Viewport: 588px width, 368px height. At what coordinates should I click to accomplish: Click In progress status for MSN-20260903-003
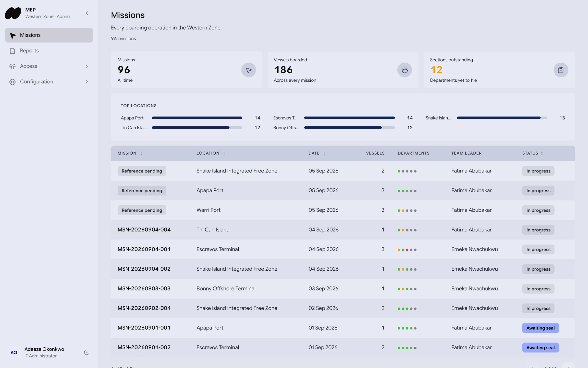pyautogui.click(x=538, y=289)
